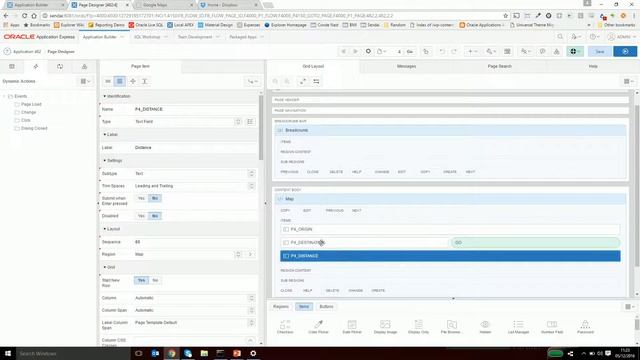Set Start New Row to No
640x360 pixels.
tap(155, 280)
